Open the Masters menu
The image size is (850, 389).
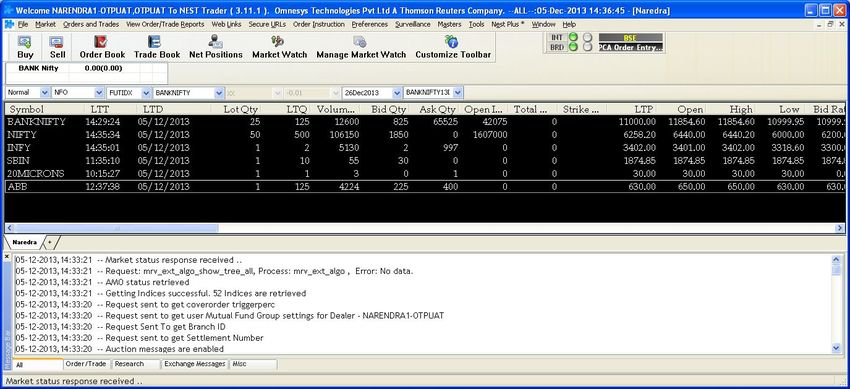pos(449,24)
